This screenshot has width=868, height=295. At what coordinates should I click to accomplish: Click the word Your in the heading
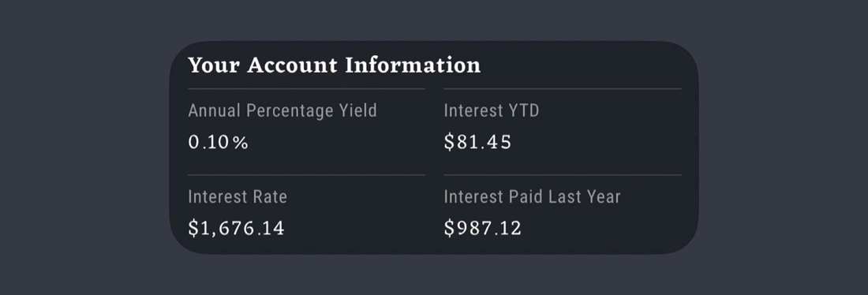pyautogui.click(x=214, y=65)
